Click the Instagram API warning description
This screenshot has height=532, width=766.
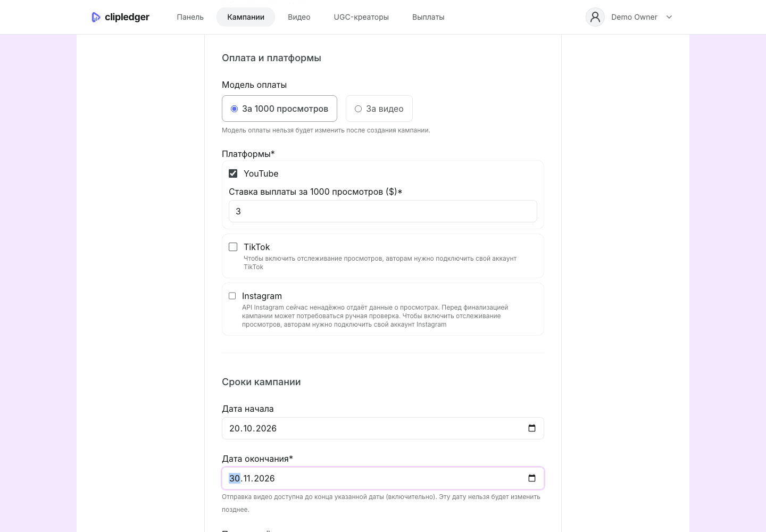coord(375,316)
